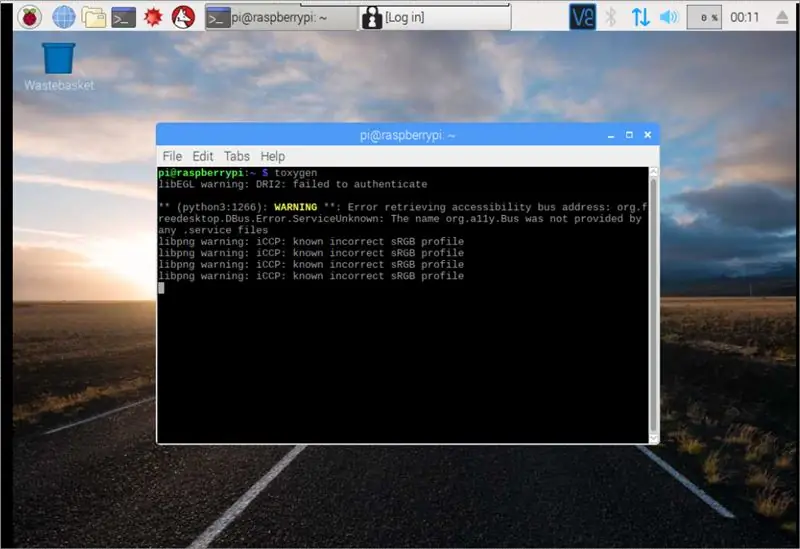800x549 pixels.
Task: Minimize the terminal window
Action: click(x=611, y=135)
